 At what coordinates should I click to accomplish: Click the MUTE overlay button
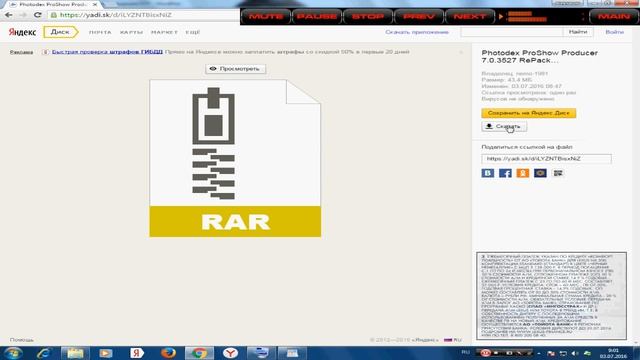click(266, 17)
